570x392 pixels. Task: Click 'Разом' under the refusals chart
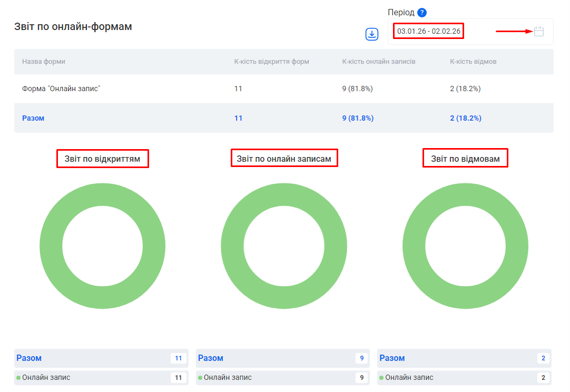coord(392,358)
